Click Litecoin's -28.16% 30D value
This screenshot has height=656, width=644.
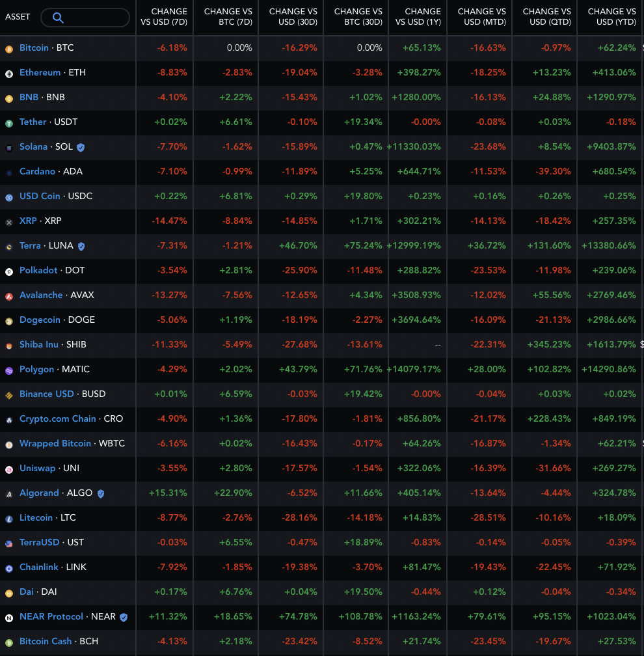[299, 517]
